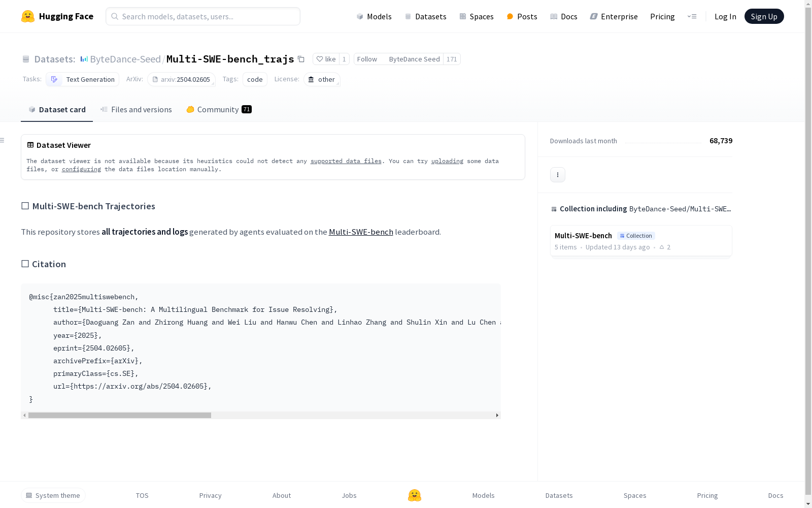Open Docs in the top navigation
The image size is (812, 508).
coord(564,16)
